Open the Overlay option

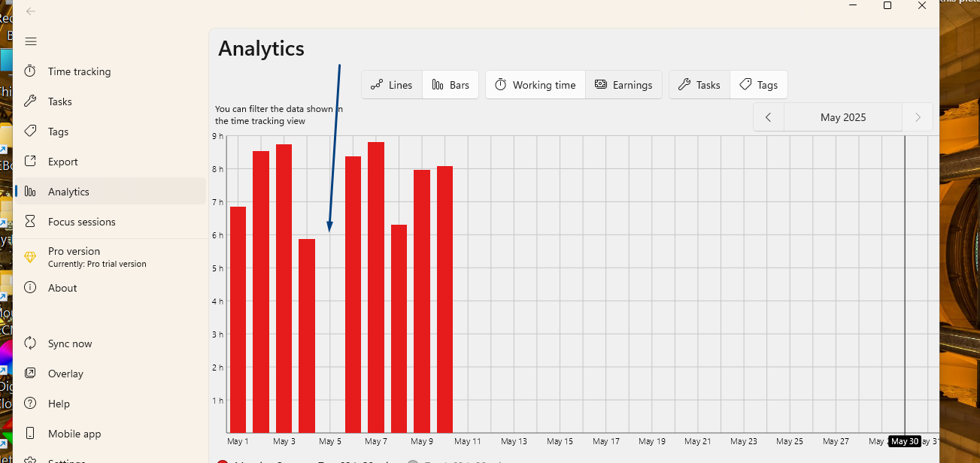[65, 374]
